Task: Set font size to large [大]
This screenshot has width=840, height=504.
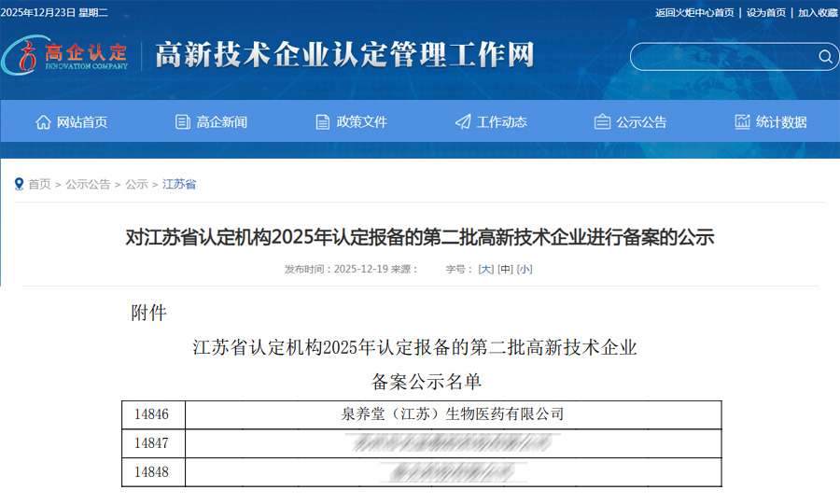Action: coord(485,269)
